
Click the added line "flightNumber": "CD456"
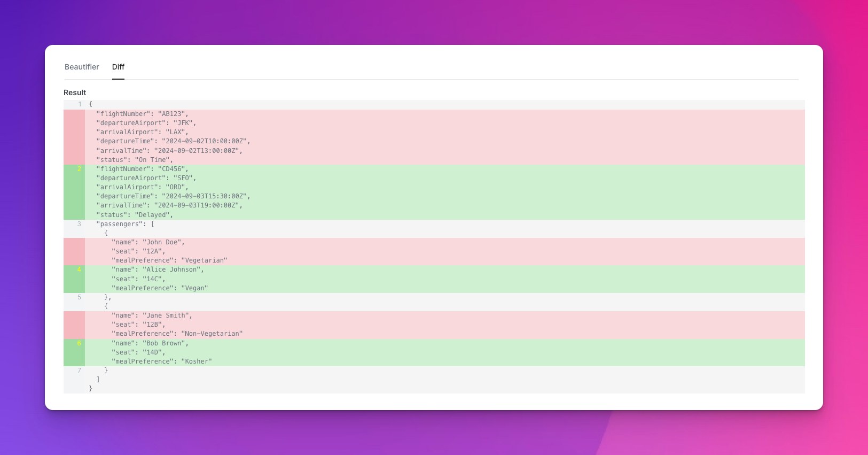tap(142, 169)
